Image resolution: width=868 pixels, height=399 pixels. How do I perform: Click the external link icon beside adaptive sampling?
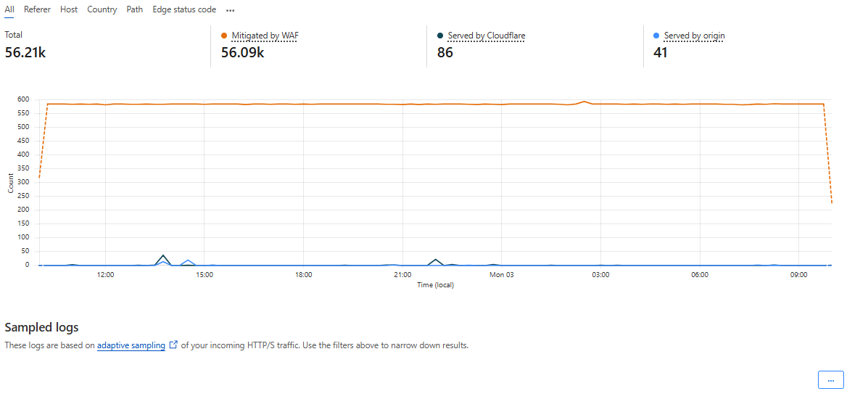point(173,345)
